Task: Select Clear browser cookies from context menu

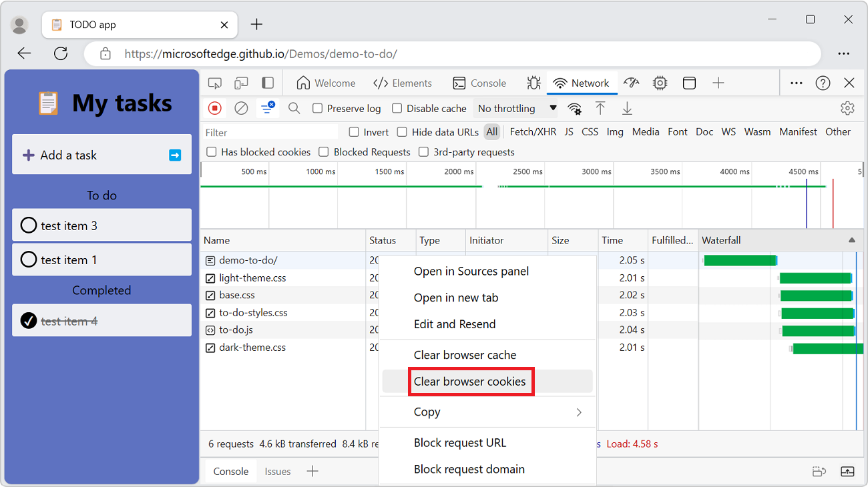Action: click(x=471, y=381)
